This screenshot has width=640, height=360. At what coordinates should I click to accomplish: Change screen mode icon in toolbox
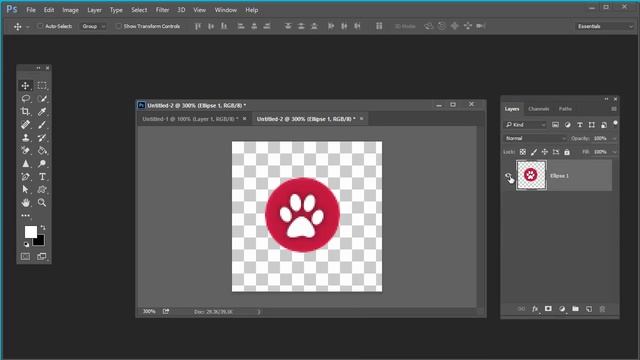[x=42, y=257]
